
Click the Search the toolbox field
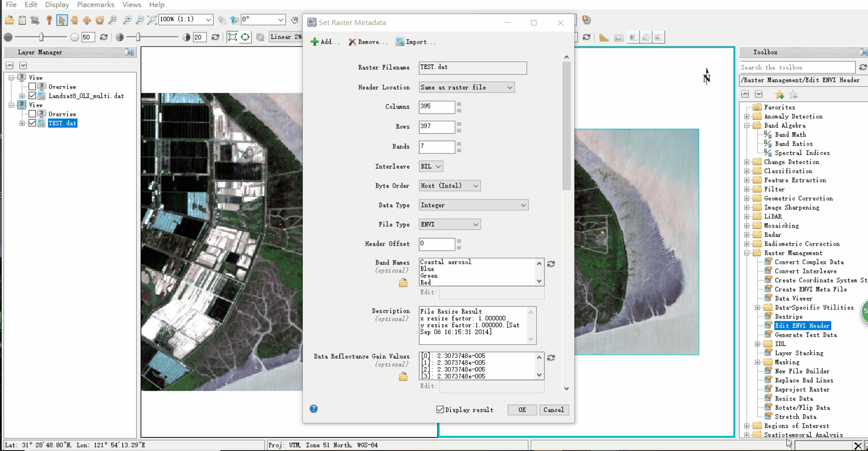798,67
